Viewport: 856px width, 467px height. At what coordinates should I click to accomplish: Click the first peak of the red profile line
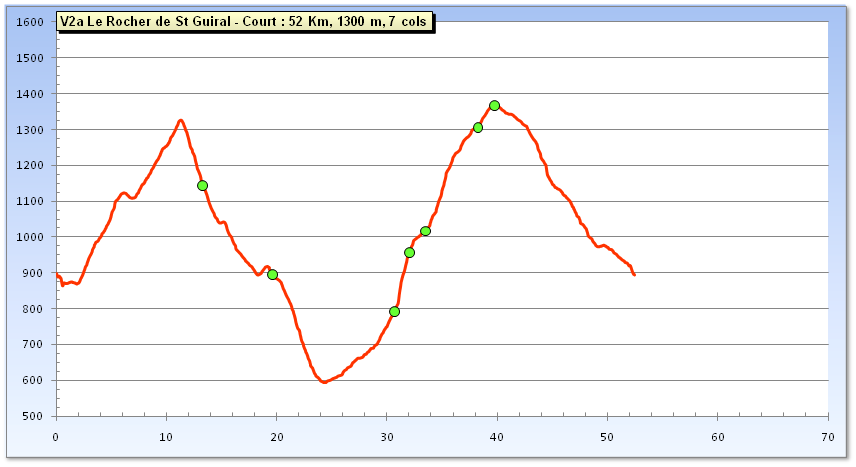(180, 120)
